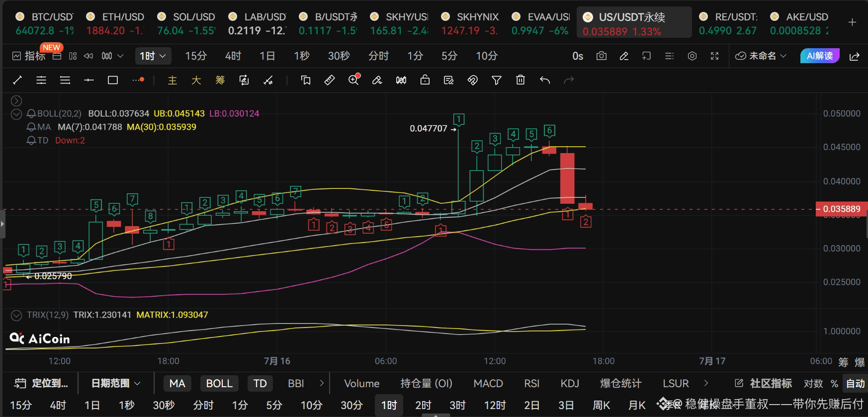Take a chart screenshot with the camera icon

(x=602, y=56)
